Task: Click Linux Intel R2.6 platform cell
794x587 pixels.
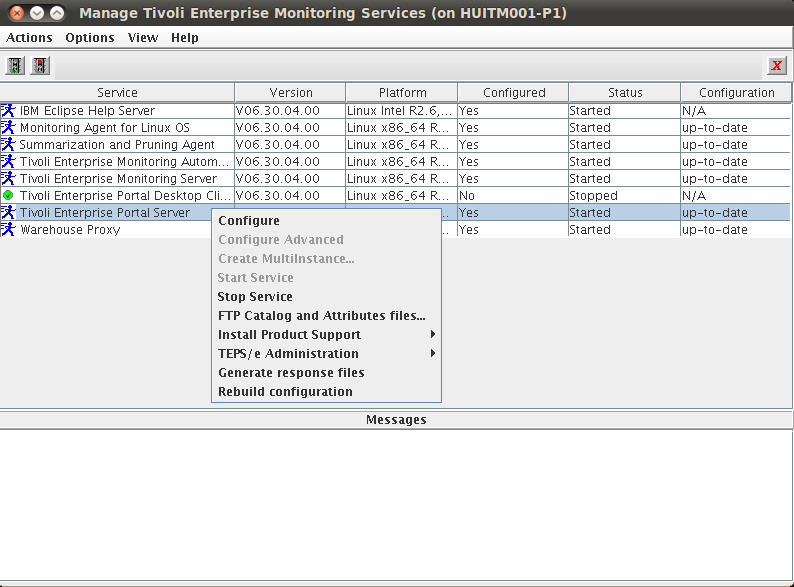Action: coord(402,110)
